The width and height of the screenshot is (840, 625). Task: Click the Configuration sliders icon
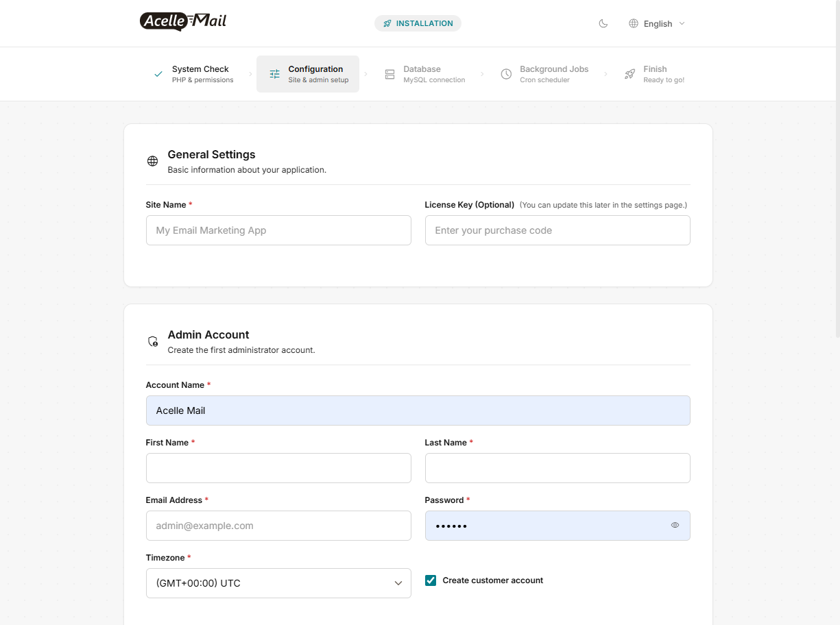tap(275, 74)
